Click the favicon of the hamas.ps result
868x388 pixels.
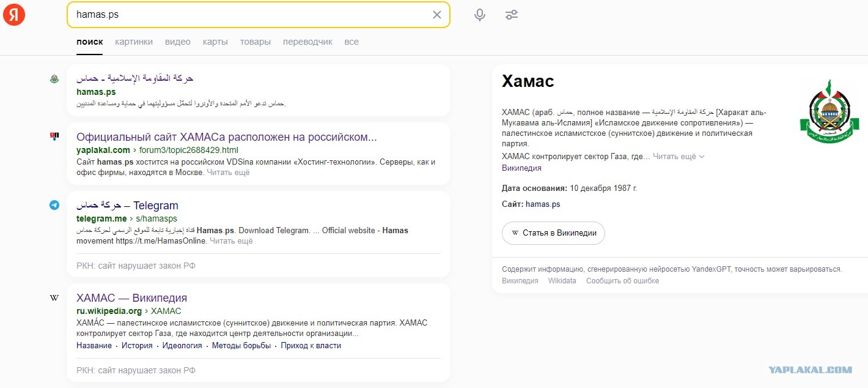[x=54, y=78]
